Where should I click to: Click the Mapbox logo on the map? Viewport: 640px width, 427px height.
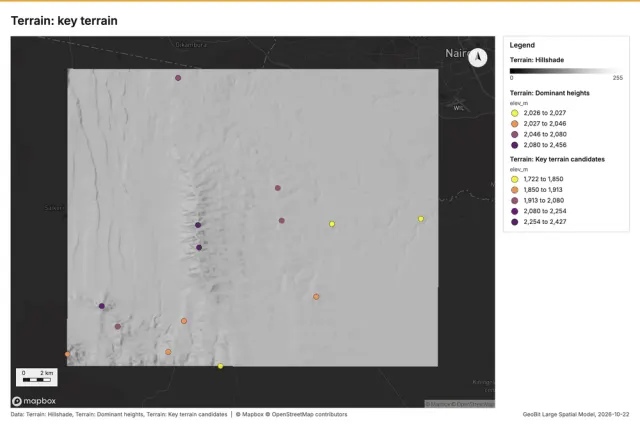coord(34,401)
